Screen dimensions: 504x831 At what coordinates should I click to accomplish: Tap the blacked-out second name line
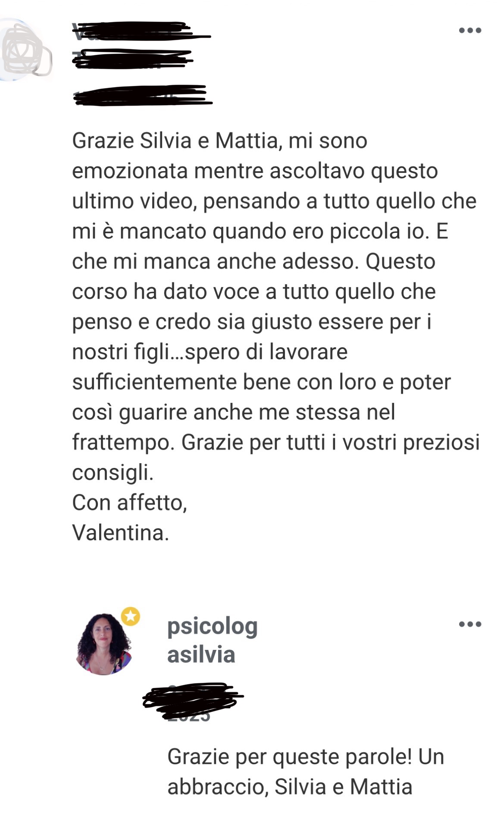tap(132, 59)
